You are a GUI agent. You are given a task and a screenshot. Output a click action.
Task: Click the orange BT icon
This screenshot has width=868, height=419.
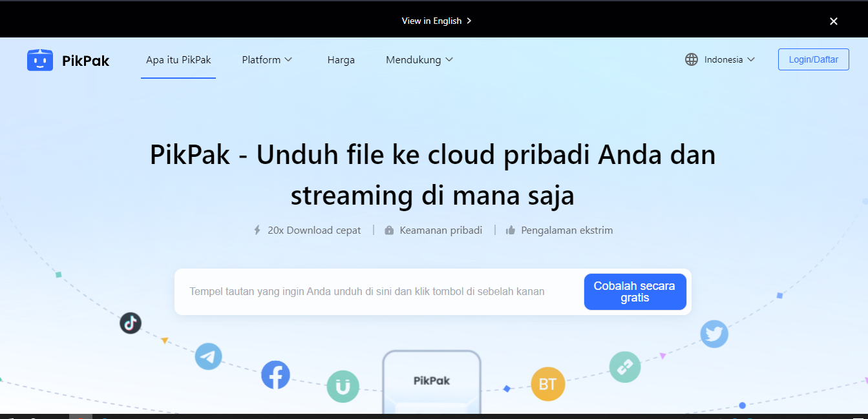coord(547,384)
